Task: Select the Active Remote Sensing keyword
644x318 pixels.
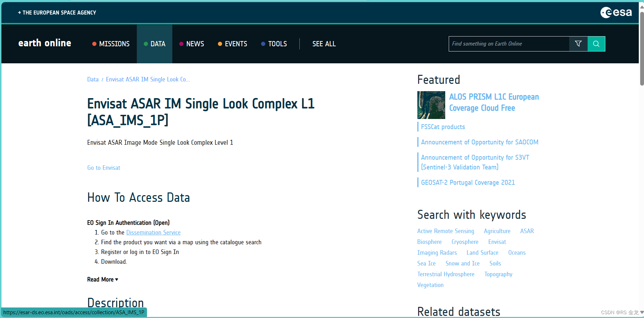Action: [x=446, y=231]
